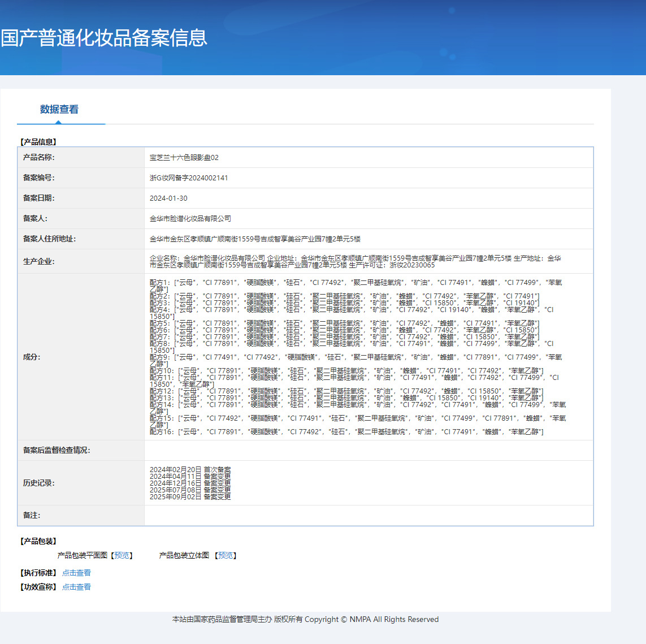Click 点击查看 next to 功效宣称
The image size is (646, 644).
76,587
